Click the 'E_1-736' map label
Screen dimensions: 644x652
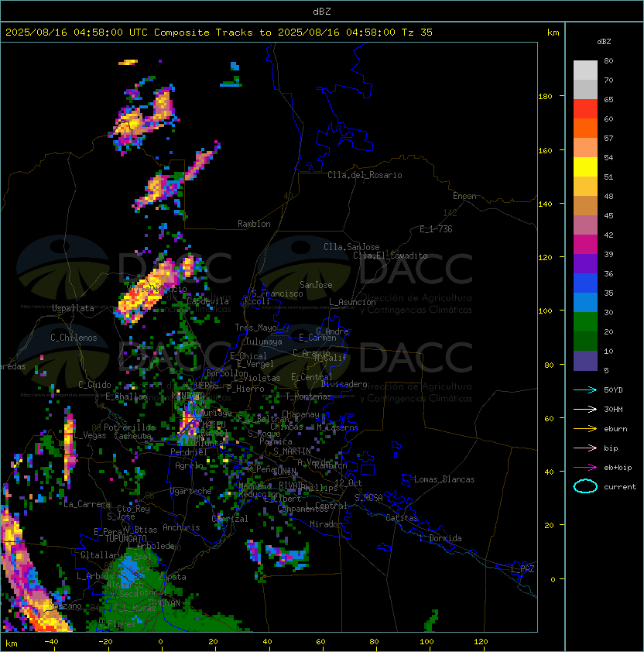[x=436, y=229]
